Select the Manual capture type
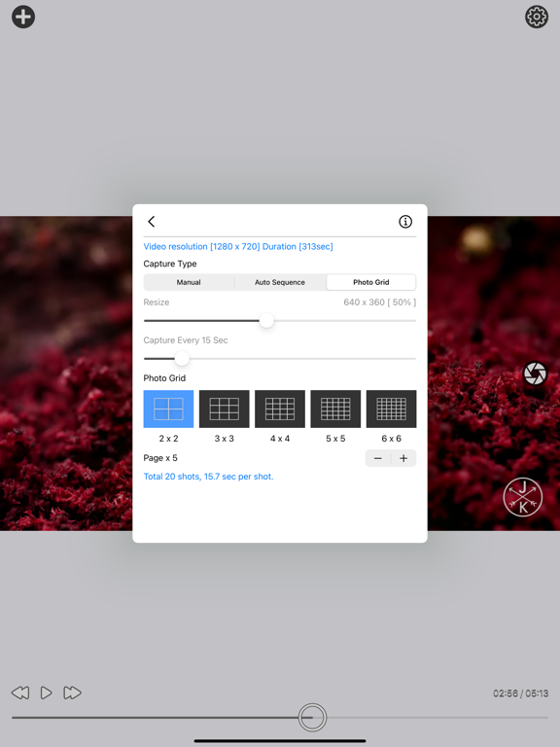The image size is (560, 747). (x=189, y=282)
